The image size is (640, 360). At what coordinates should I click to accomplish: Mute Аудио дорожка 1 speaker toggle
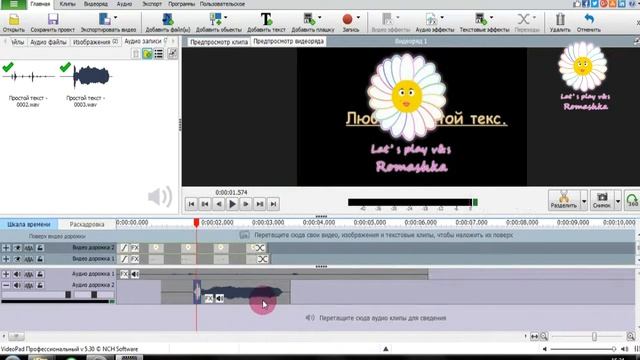17,274
